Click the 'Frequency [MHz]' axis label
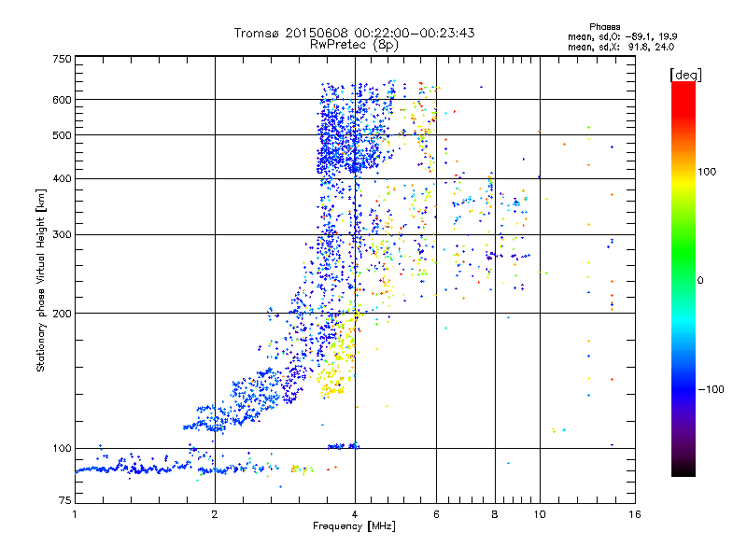Viewport: 747px width, 560px height. click(x=354, y=526)
